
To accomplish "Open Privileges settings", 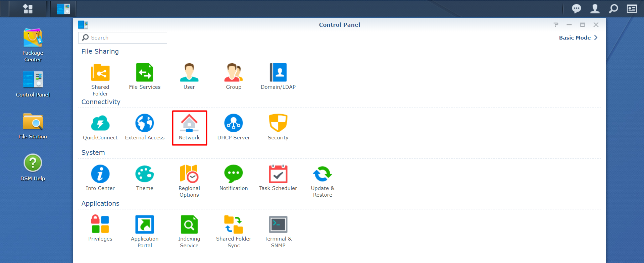I will click(x=100, y=228).
